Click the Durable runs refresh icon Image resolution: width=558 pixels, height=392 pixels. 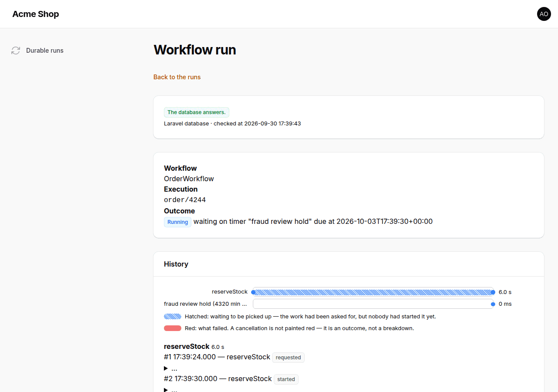[x=16, y=51]
